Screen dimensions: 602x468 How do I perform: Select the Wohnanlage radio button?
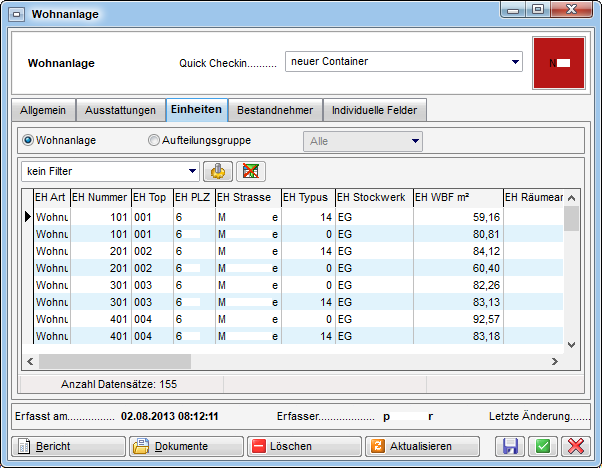pyautogui.click(x=28, y=140)
